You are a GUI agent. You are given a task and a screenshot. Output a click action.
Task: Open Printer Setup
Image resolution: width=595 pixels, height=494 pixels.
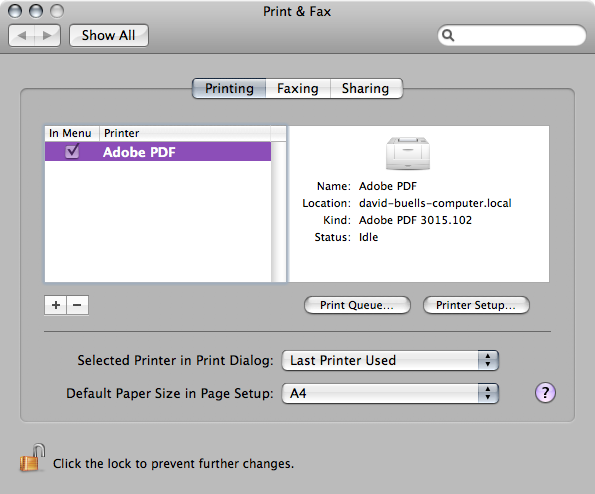coord(476,305)
